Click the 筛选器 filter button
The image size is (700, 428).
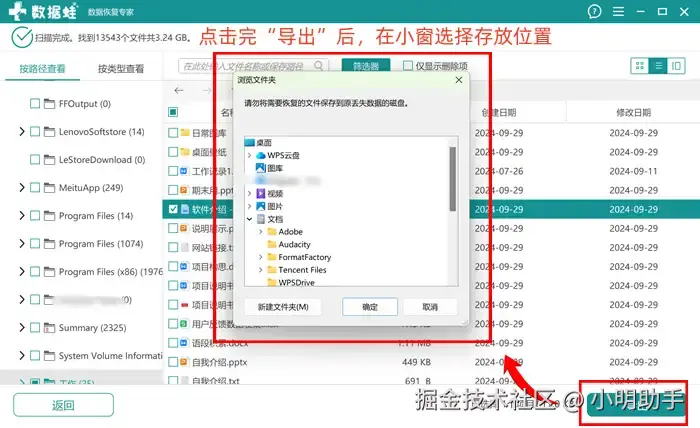pyautogui.click(x=366, y=66)
